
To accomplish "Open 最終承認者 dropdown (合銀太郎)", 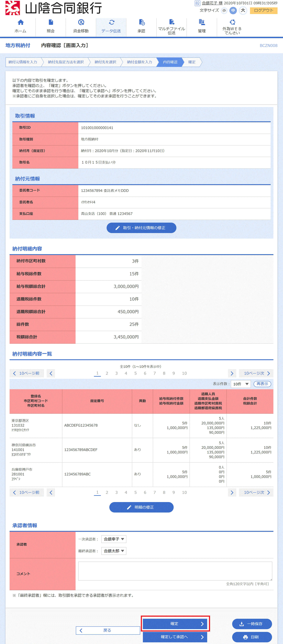I will click(114, 551).
